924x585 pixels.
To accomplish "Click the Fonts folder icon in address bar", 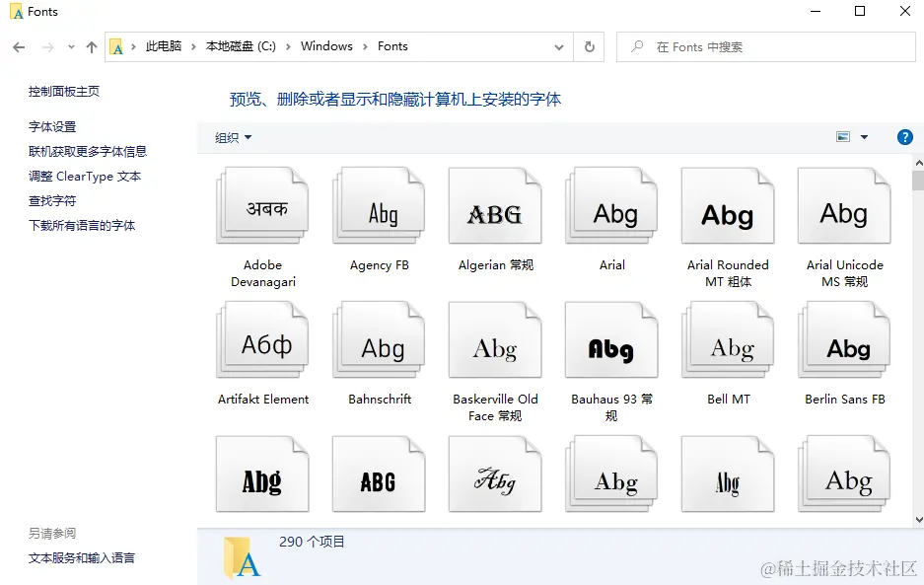I will [116, 47].
